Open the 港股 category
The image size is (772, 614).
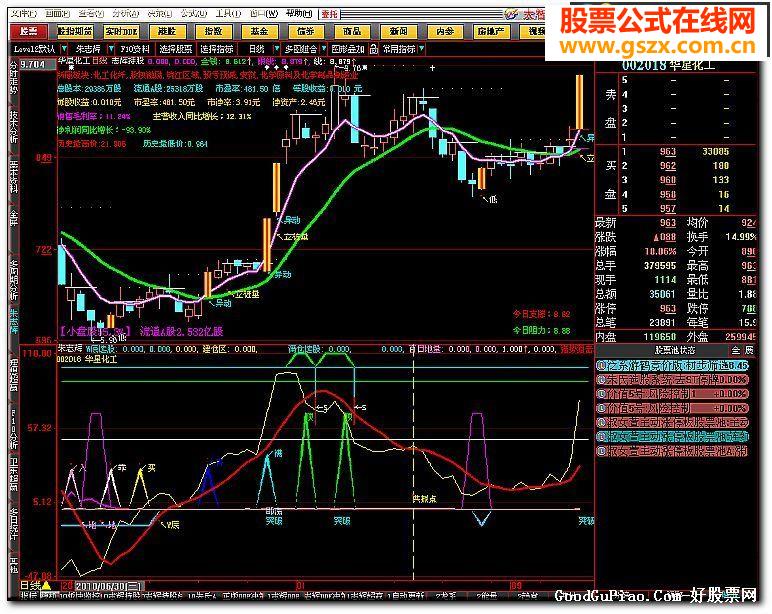[x=167, y=32]
